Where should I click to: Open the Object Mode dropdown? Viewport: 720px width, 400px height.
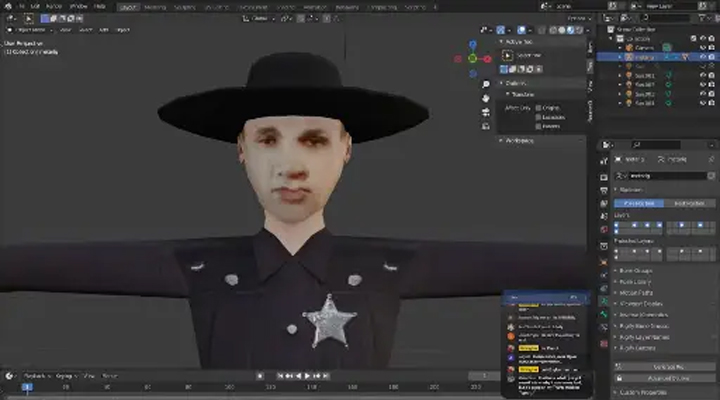pos(32,29)
